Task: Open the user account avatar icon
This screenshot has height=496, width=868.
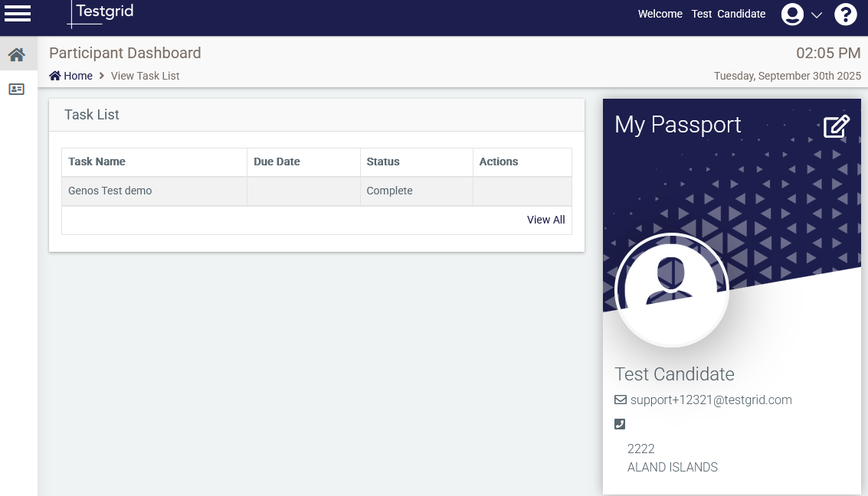Action: click(x=792, y=15)
